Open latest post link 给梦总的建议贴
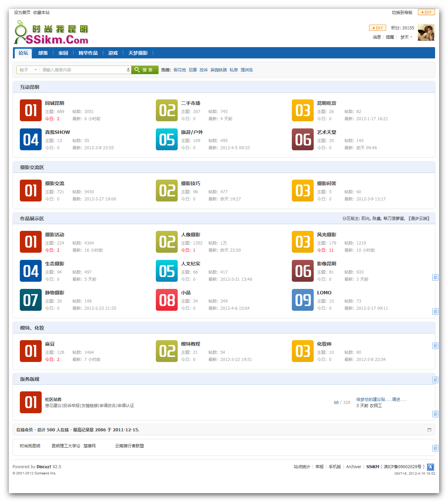Image resolution: width=448 pixels, height=502 pixels. (382, 399)
